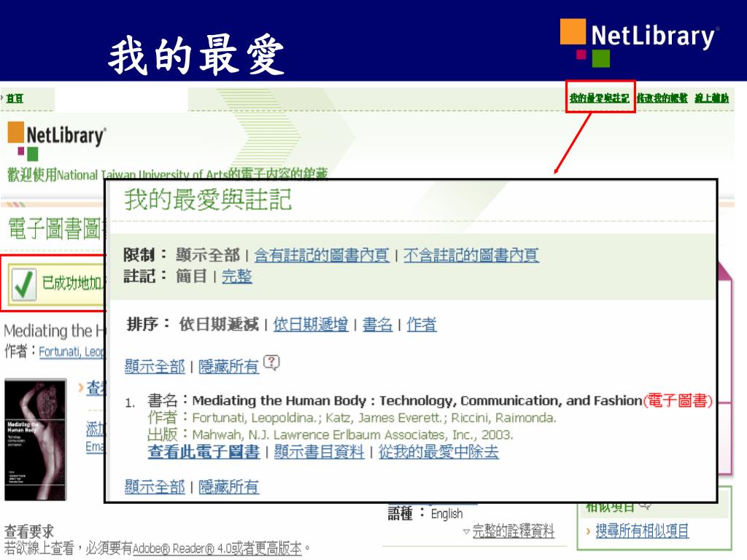The image size is (747, 560).
Task: Click the lower 隱藏所有 link
Action: point(228,486)
